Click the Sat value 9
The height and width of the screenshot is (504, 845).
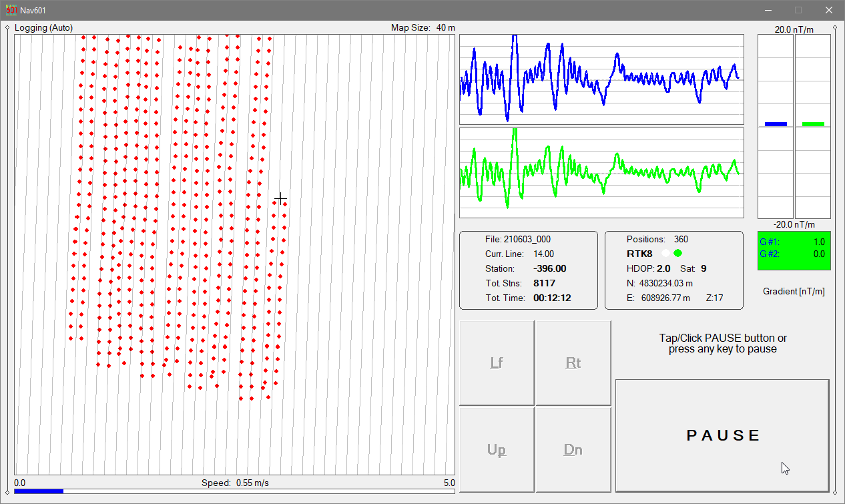703,268
